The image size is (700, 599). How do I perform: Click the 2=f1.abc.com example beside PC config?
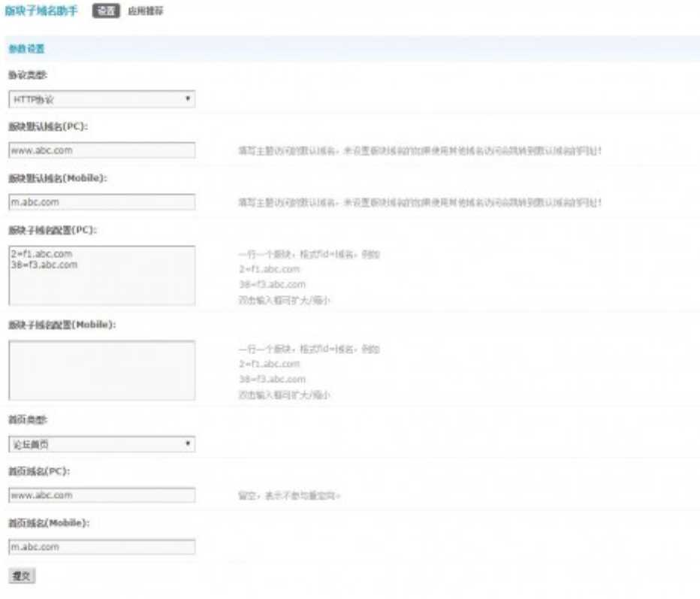pyautogui.click(x=269, y=269)
